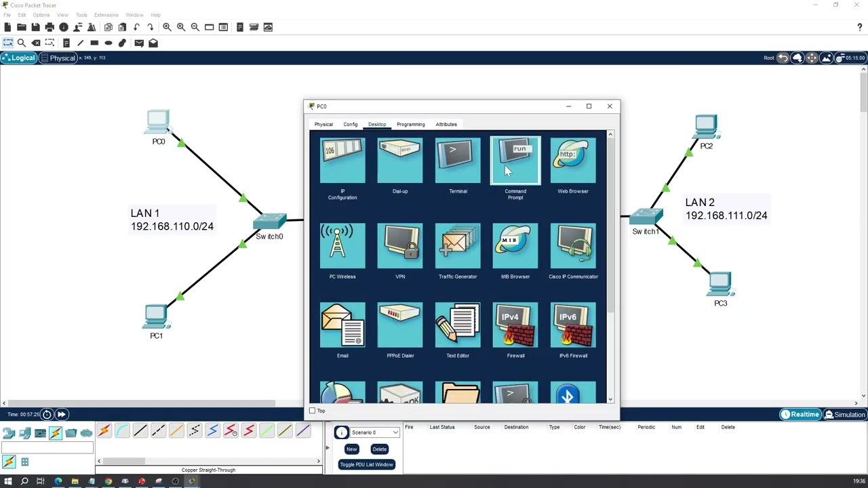Click the Fast Forward Time button

(x=61, y=414)
